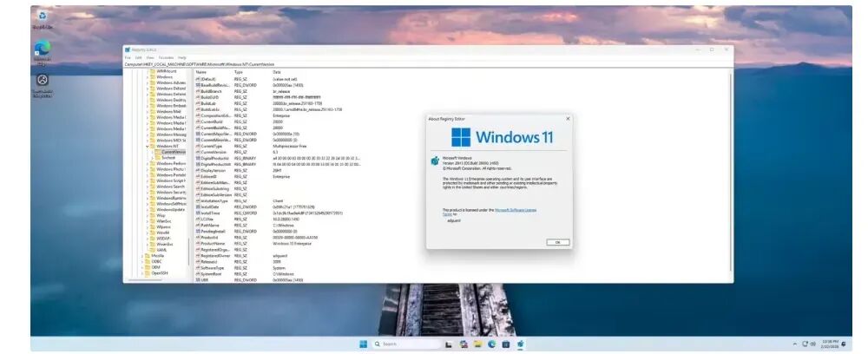
Task: Expand the Windows Search key
Action: [x=148, y=187]
